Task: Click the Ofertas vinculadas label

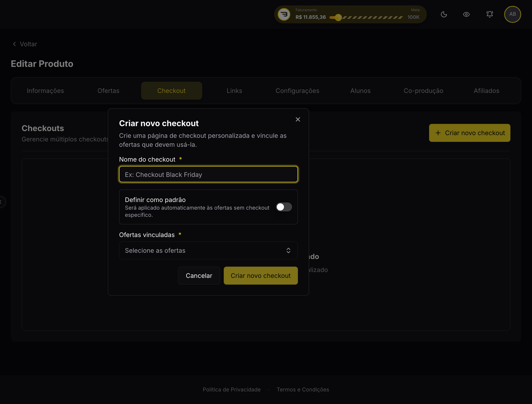Action: [x=147, y=235]
